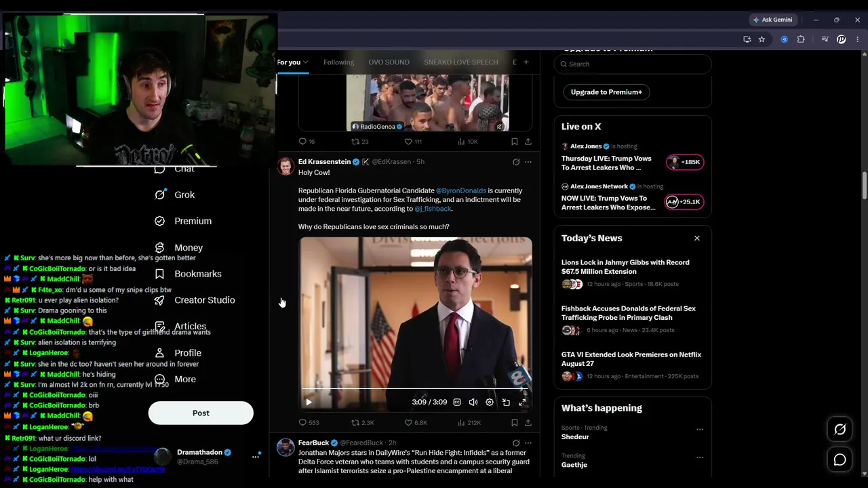
Task: Mute the video volume
Action: [x=473, y=402]
